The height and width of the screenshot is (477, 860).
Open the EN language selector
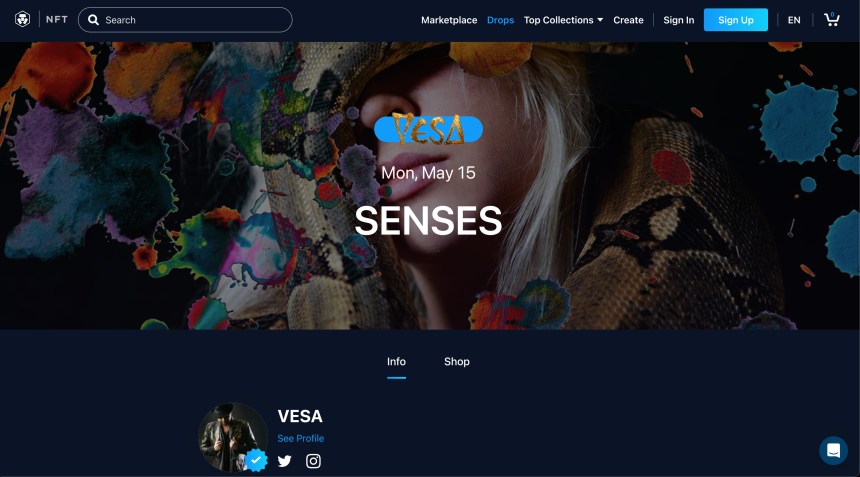794,20
